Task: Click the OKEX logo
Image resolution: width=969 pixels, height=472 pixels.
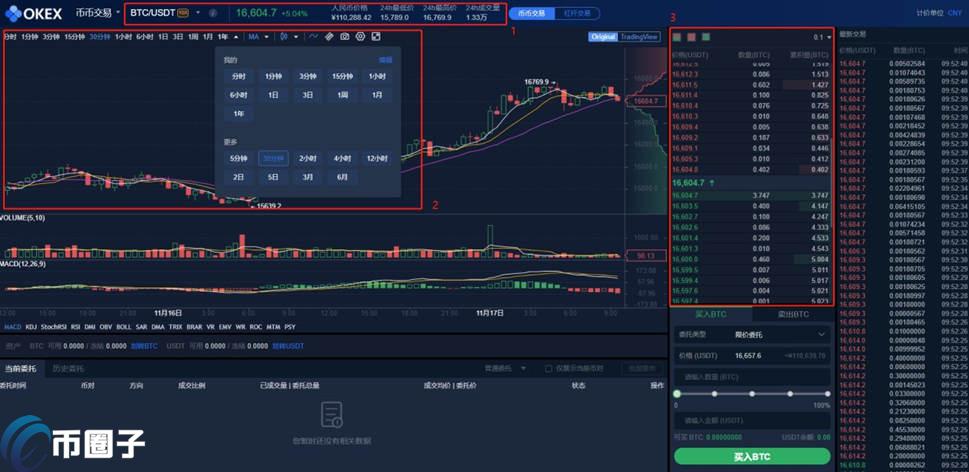Action: tap(33, 12)
